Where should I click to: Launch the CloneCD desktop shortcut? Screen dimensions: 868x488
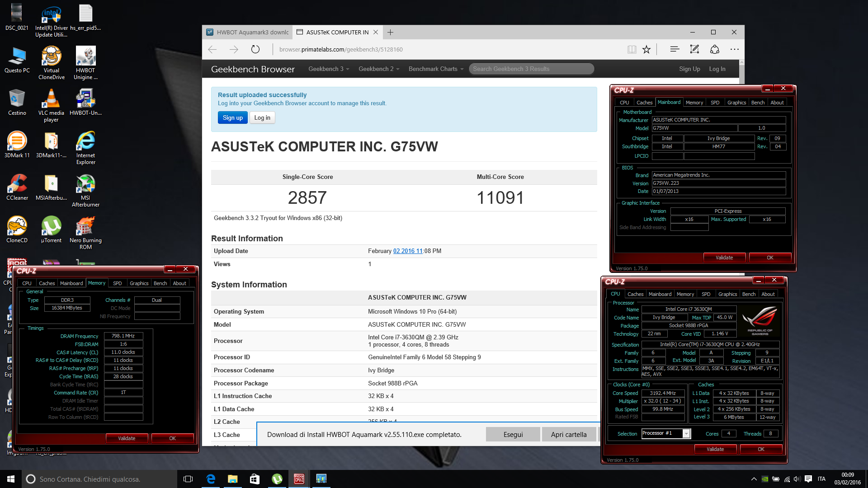(x=17, y=230)
